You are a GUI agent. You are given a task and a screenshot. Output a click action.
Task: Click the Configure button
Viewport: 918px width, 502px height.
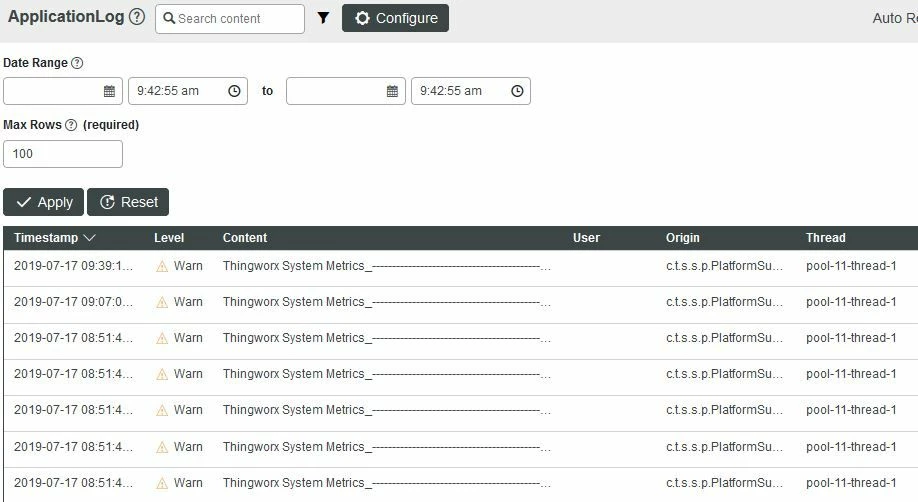[x=395, y=18]
